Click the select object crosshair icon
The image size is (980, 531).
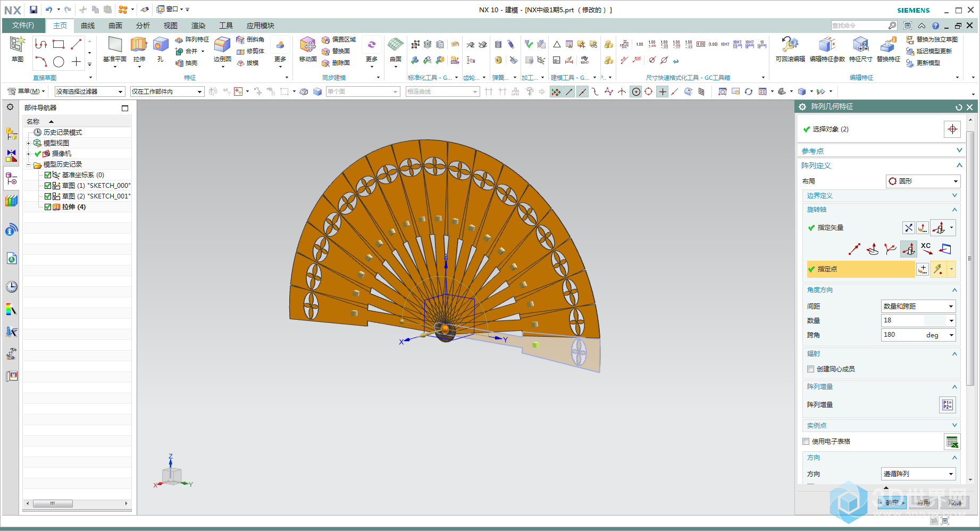[952, 129]
